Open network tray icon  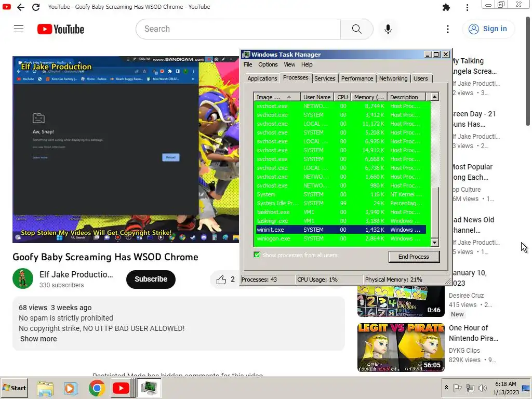click(470, 388)
